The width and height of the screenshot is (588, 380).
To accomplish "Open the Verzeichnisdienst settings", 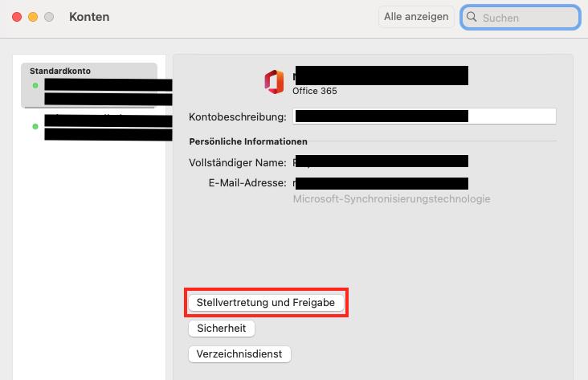I will (239, 354).
